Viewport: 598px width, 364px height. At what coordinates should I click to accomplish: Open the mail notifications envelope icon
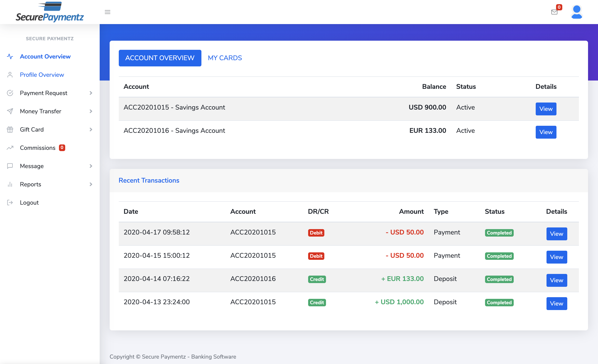point(554,12)
